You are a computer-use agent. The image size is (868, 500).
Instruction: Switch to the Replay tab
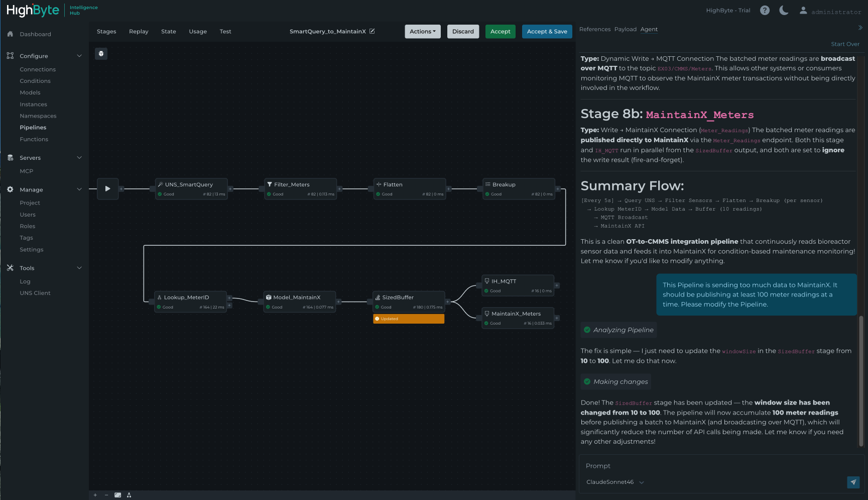pos(139,31)
